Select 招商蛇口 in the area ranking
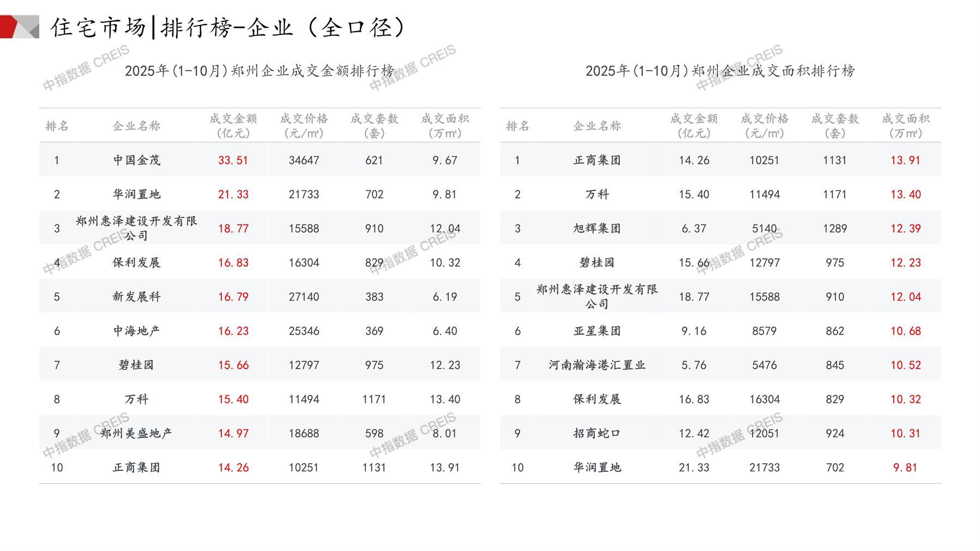 (x=597, y=433)
